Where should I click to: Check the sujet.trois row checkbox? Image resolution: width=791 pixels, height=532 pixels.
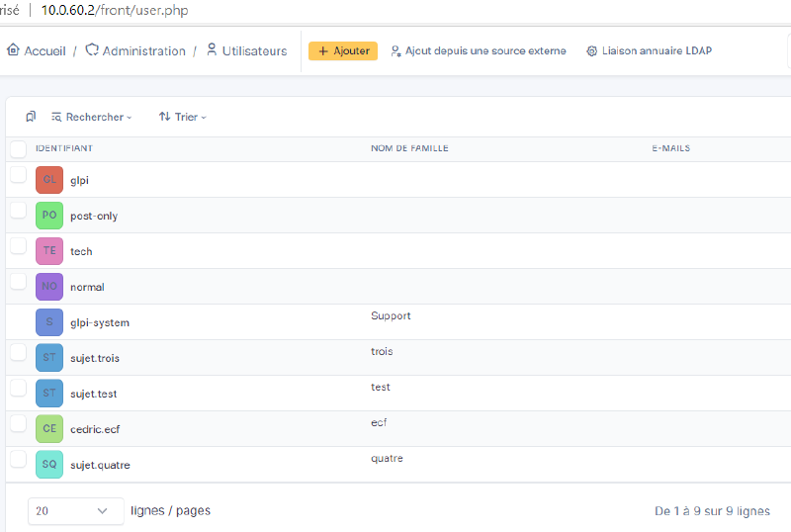coord(18,352)
